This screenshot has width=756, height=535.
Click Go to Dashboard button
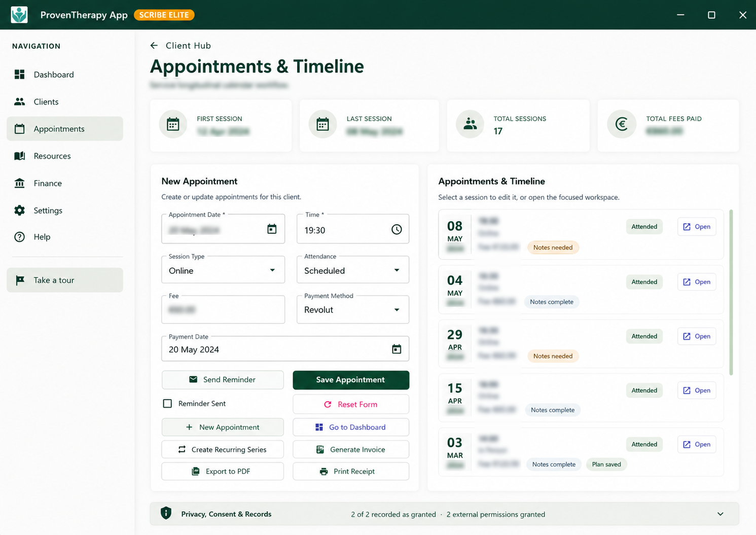click(351, 427)
